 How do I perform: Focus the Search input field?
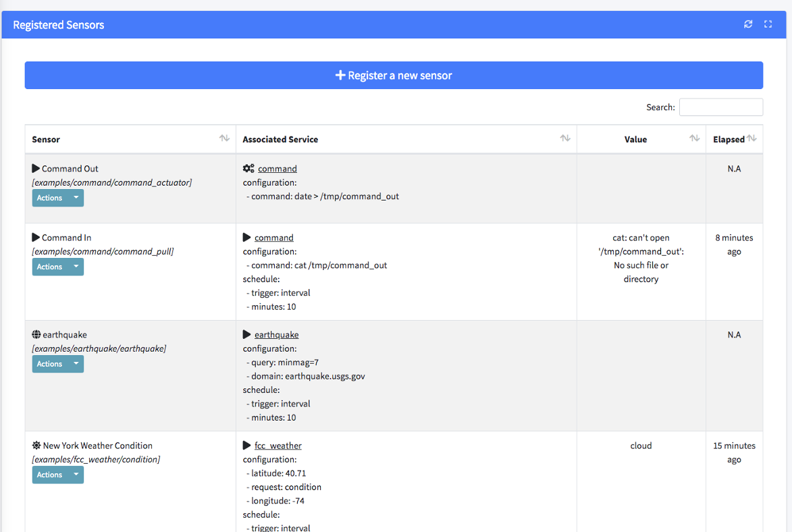pyautogui.click(x=720, y=107)
